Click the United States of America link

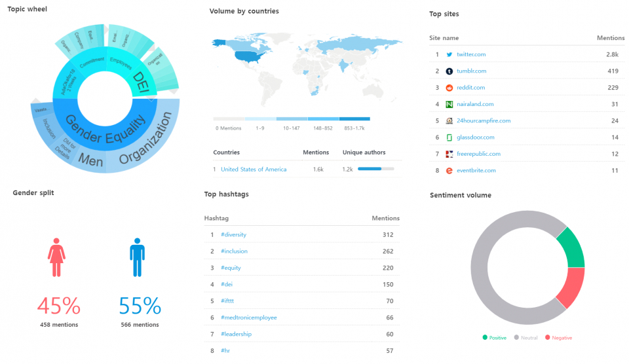[x=254, y=169]
